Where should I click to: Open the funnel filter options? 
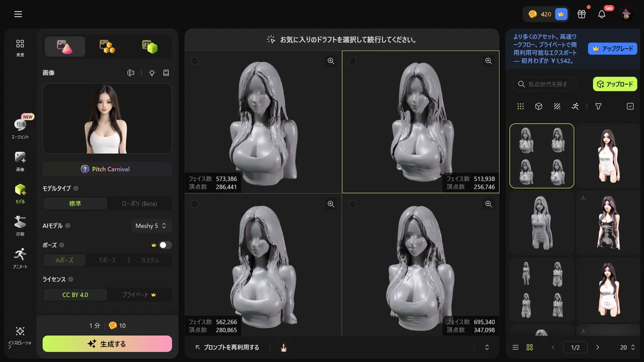pyautogui.click(x=598, y=106)
